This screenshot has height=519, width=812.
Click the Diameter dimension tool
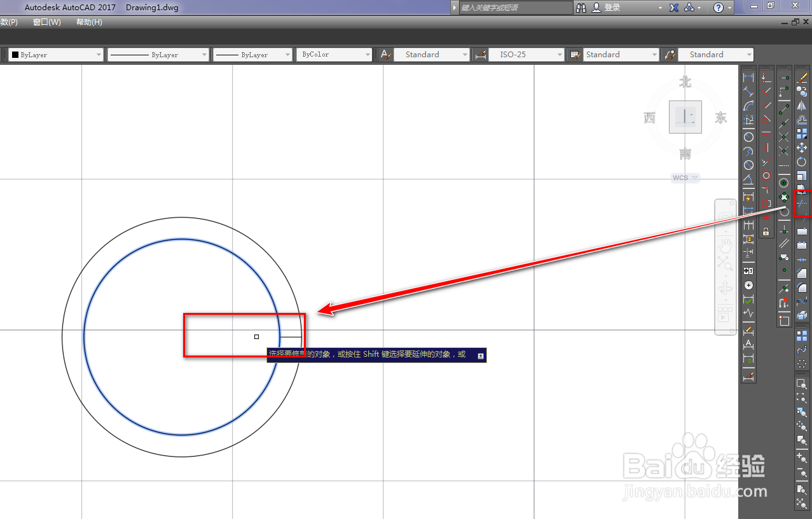click(748, 165)
